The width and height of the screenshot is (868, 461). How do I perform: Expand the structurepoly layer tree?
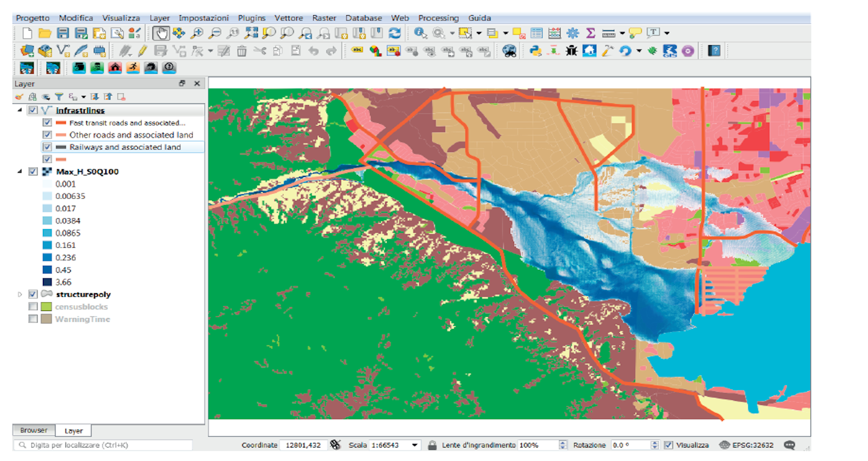click(x=19, y=294)
